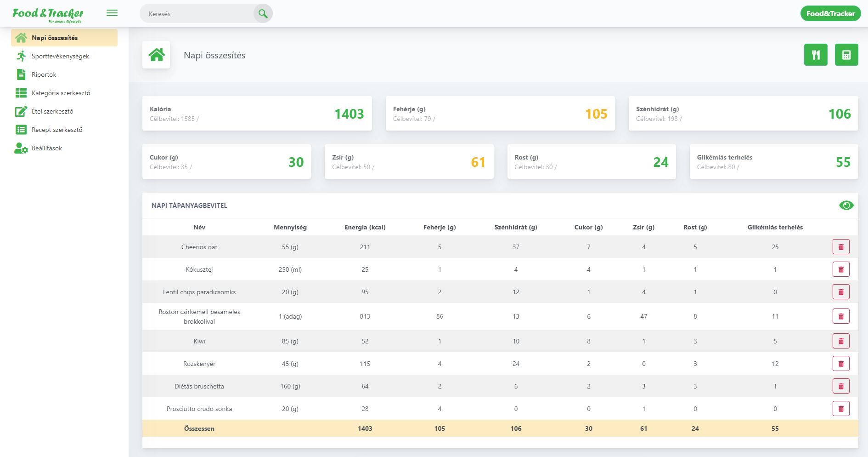Click the Diétás bruschetta name cell
The image size is (868, 457).
[199, 386]
